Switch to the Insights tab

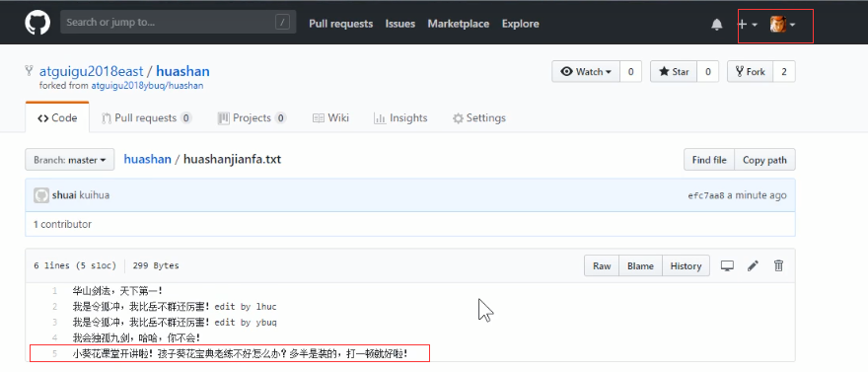pyautogui.click(x=400, y=117)
